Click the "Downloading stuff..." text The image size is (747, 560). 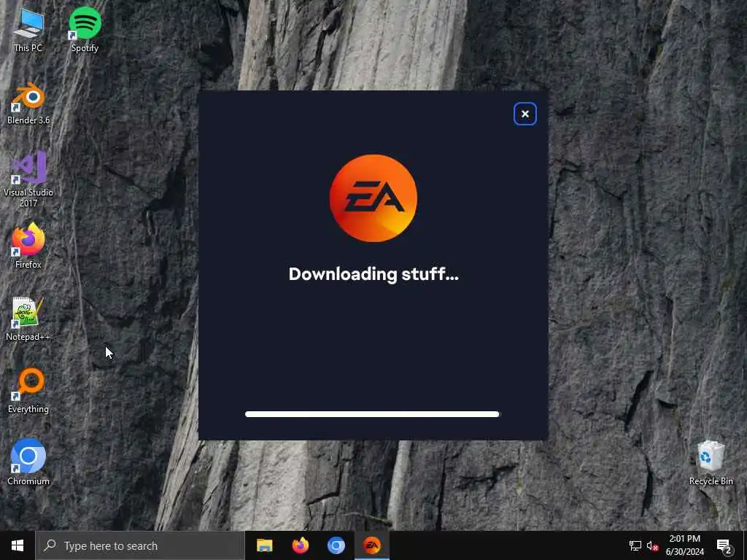click(373, 274)
